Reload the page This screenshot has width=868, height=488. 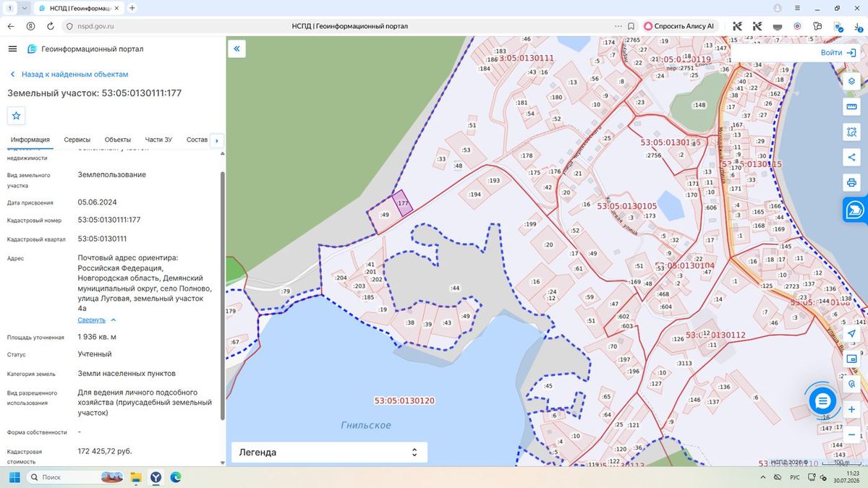(x=50, y=25)
